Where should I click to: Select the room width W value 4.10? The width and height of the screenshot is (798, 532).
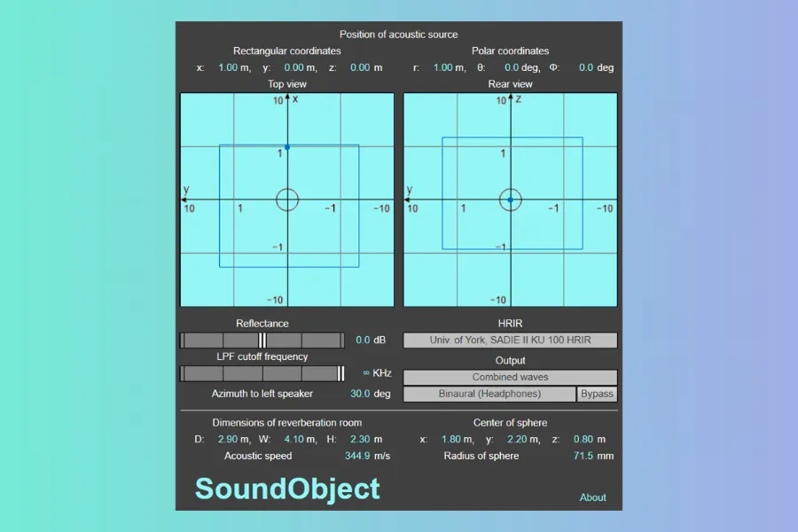tap(293, 439)
